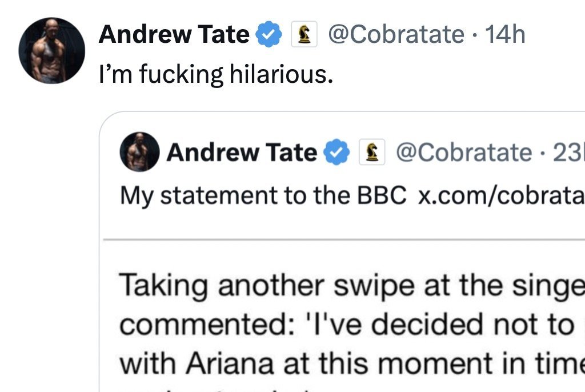Select the "I'm fucking hilarious." post text
Screen dimensions: 585x392
point(215,74)
